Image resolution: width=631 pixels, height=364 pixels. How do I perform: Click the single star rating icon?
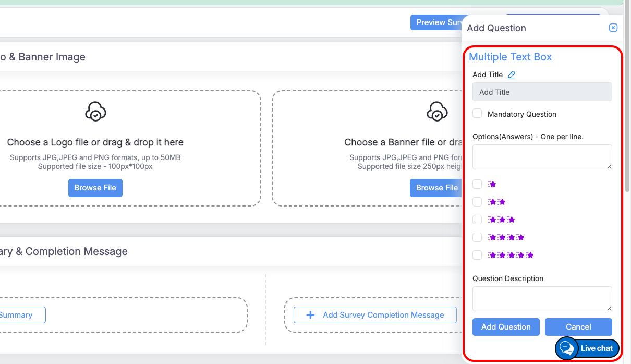[492, 184]
